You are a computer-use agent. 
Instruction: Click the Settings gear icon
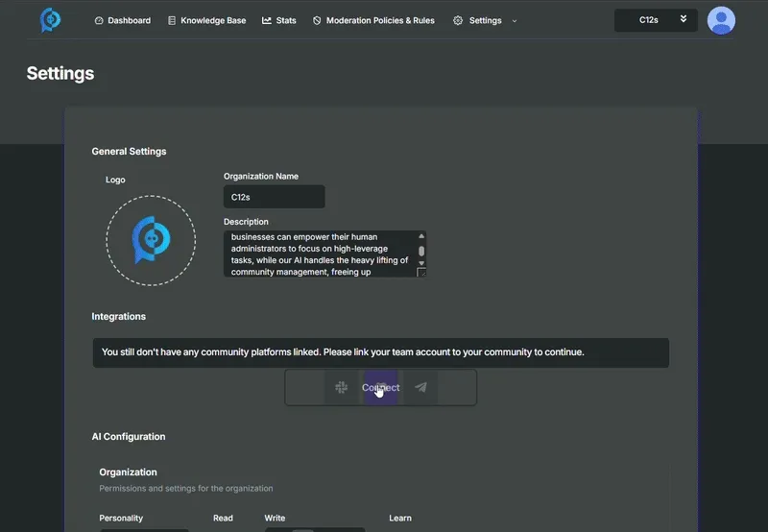[458, 20]
